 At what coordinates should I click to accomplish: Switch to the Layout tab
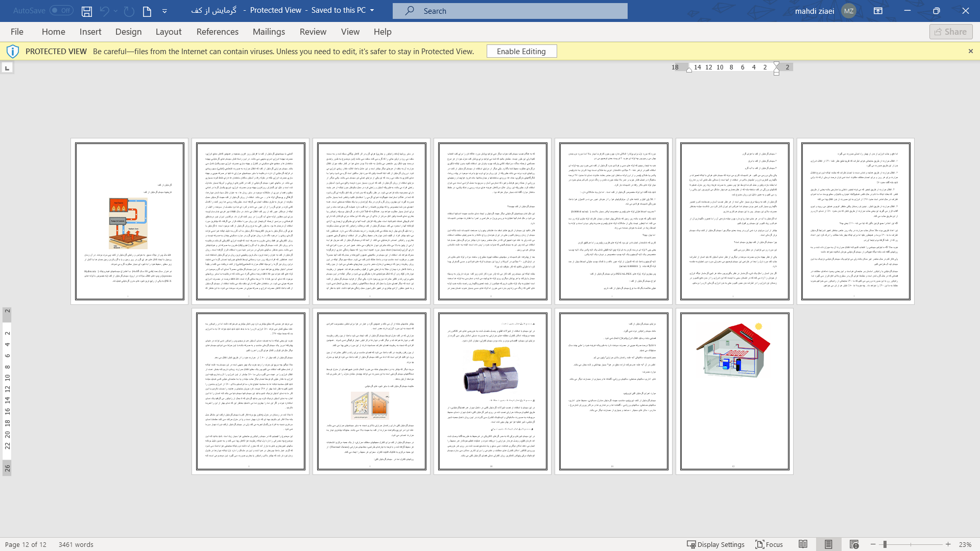coord(169,32)
